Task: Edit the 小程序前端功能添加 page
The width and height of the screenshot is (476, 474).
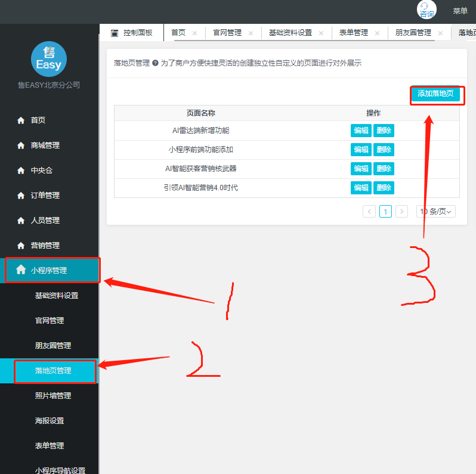Action: [x=361, y=150]
